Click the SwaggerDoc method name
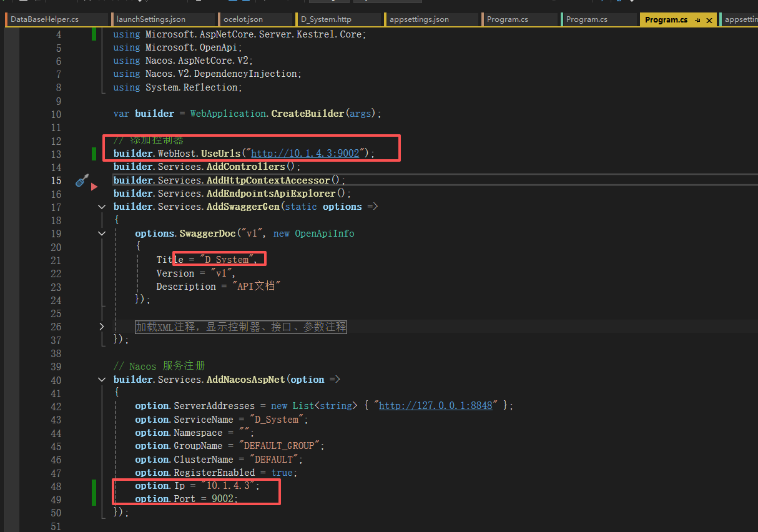The width and height of the screenshot is (758, 532). pyautogui.click(x=208, y=234)
